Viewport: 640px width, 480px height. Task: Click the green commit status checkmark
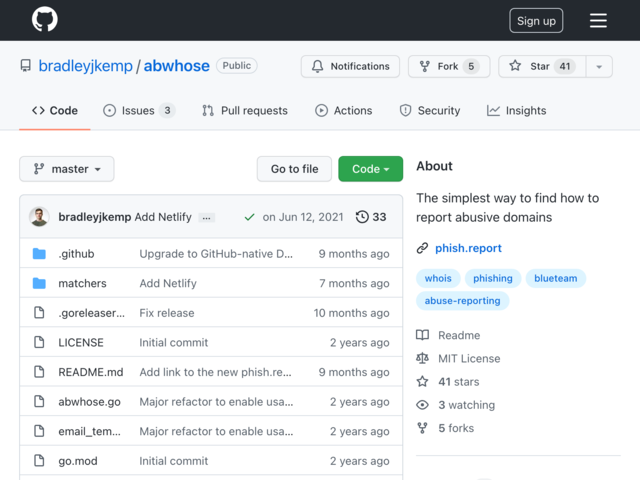(x=249, y=217)
